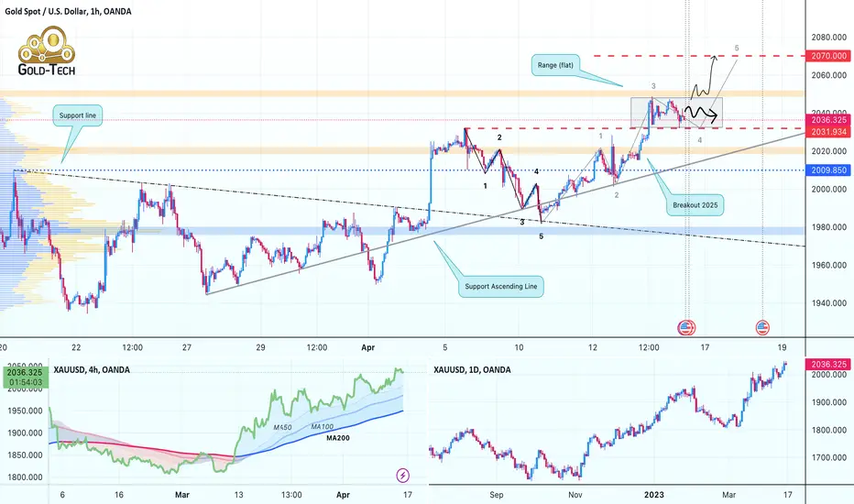Click 2080.000 on the main price axis
Screen dimensions: 854x504
(x=829, y=37)
